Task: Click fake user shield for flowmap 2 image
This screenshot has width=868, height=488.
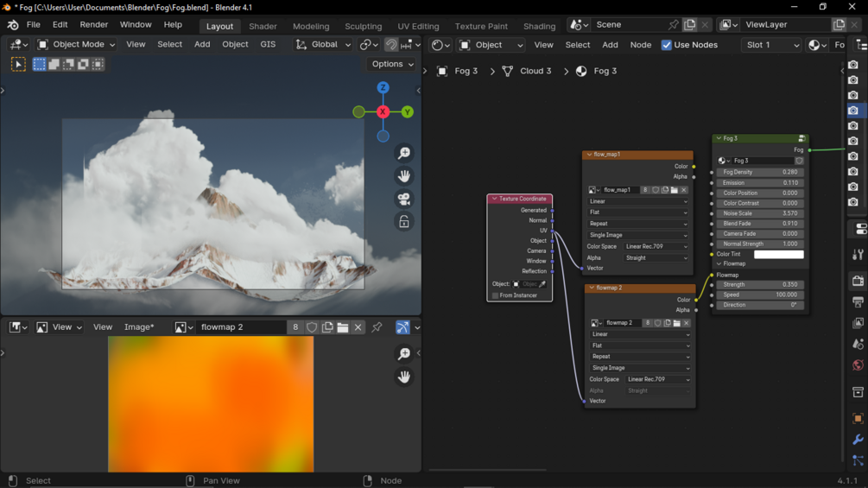Action: (x=312, y=327)
